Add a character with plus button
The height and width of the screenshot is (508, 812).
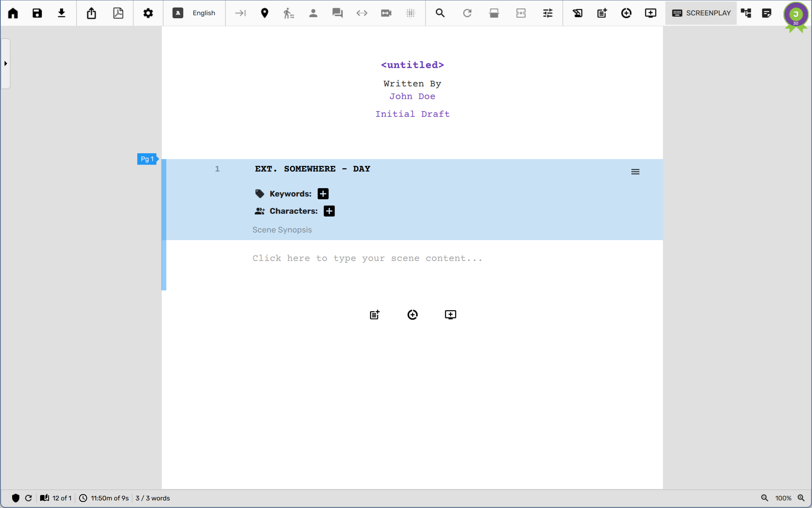pyautogui.click(x=329, y=211)
